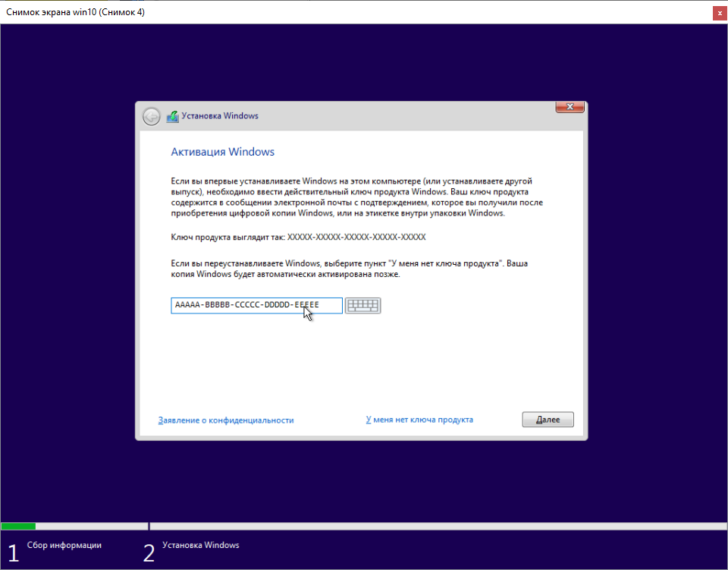The height and width of the screenshot is (570, 728).
Task: Click the Далее button
Action: (548, 420)
